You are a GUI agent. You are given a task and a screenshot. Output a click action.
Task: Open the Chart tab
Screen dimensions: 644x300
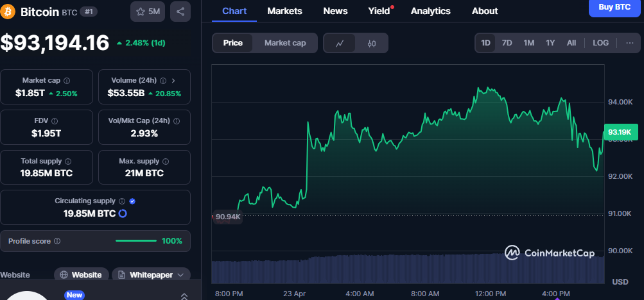click(234, 11)
